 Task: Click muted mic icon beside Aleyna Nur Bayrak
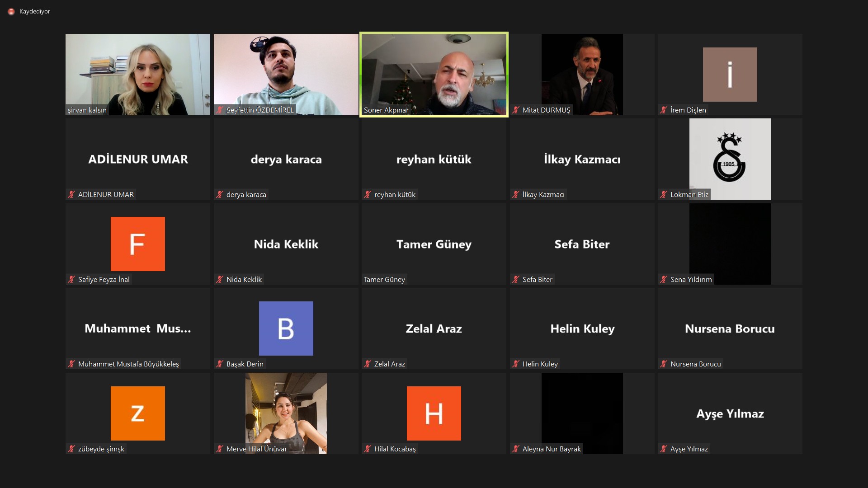[x=516, y=449]
